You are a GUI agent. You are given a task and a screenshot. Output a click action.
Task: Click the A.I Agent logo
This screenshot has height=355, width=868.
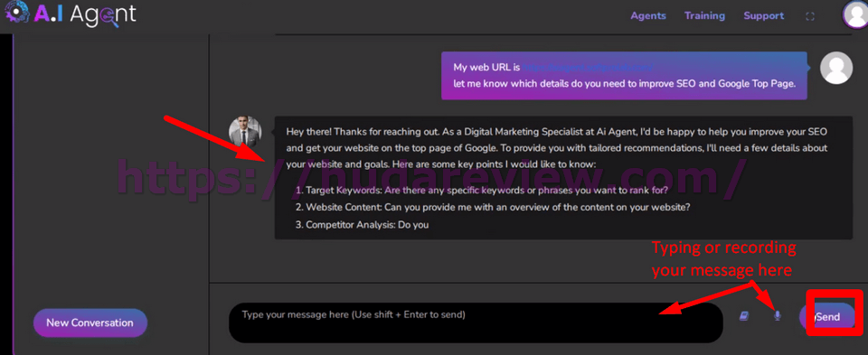(x=70, y=14)
